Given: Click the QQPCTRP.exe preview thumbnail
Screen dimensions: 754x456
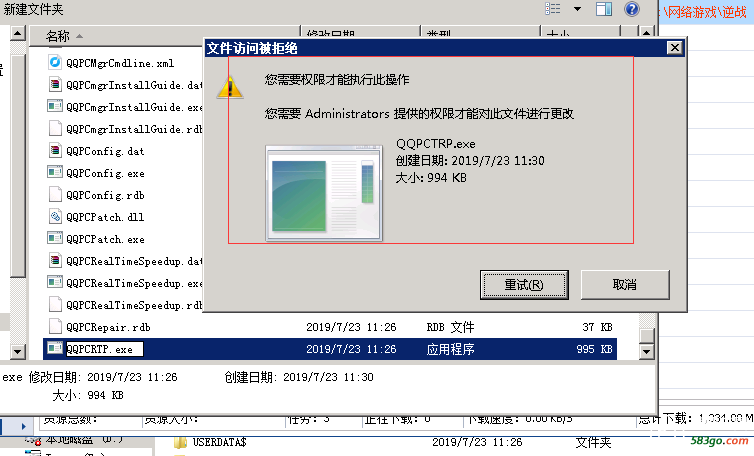Looking at the screenshot, I should click(324, 193).
